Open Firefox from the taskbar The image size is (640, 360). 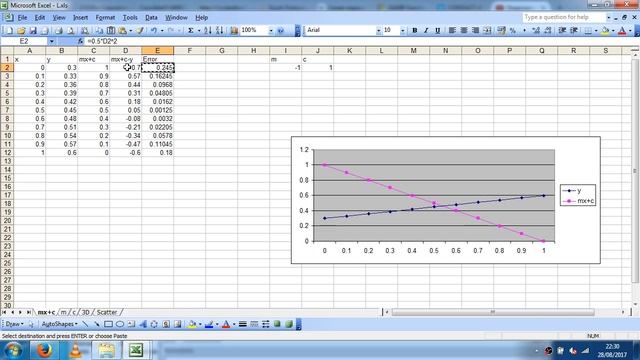(44, 350)
